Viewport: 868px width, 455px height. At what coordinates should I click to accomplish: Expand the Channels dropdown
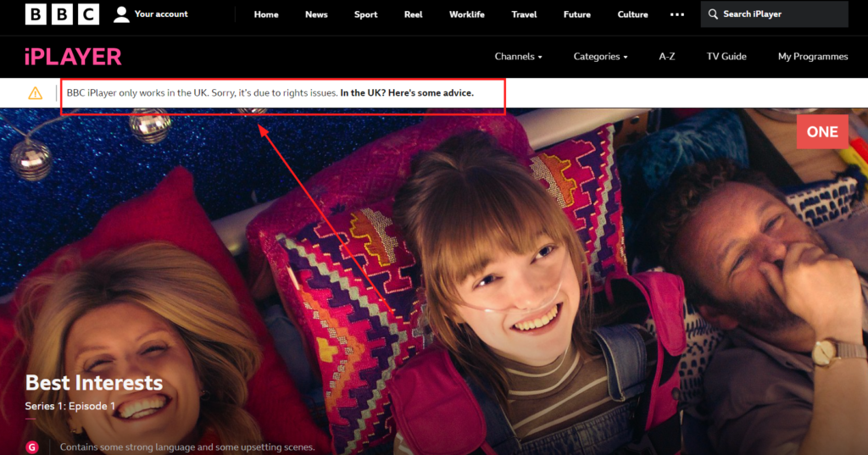point(518,57)
